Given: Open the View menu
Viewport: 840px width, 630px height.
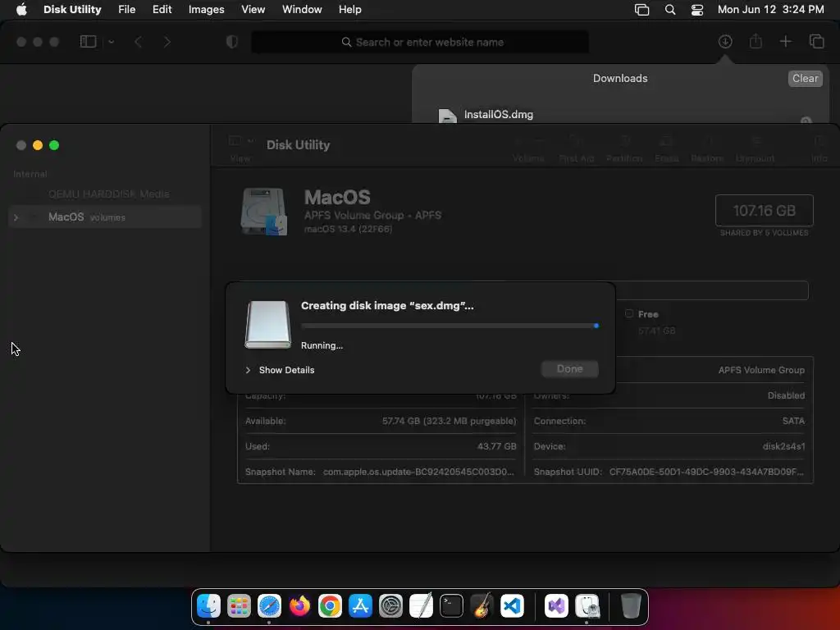Looking at the screenshot, I should tap(253, 10).
